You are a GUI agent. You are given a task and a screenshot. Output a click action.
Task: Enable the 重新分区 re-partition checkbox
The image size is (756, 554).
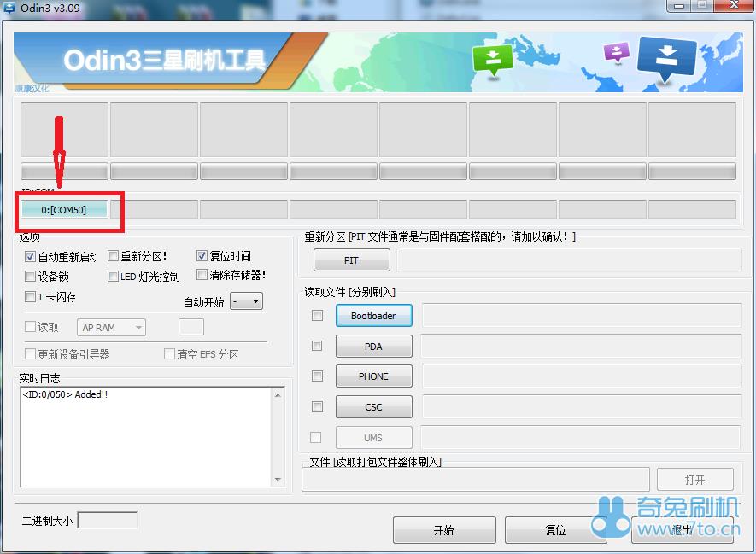(x=114, y=256)
